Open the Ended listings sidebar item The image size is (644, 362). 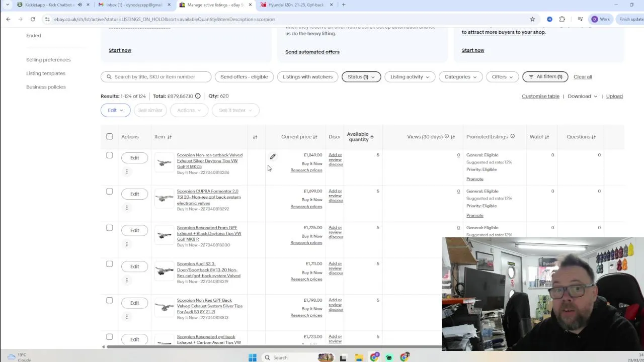[34, 36]
